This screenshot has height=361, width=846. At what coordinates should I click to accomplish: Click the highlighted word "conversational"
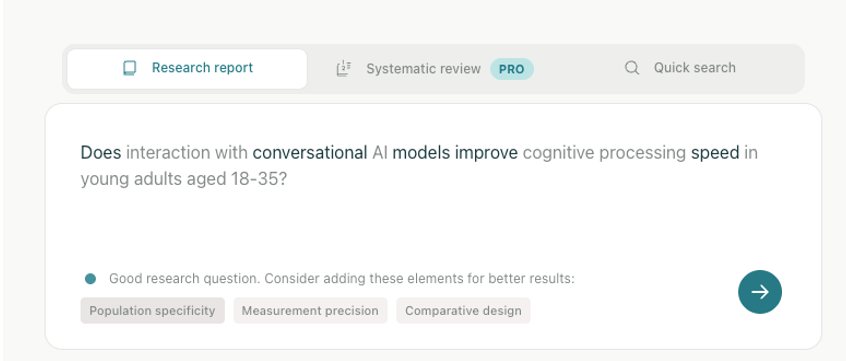tap(310, 153)
